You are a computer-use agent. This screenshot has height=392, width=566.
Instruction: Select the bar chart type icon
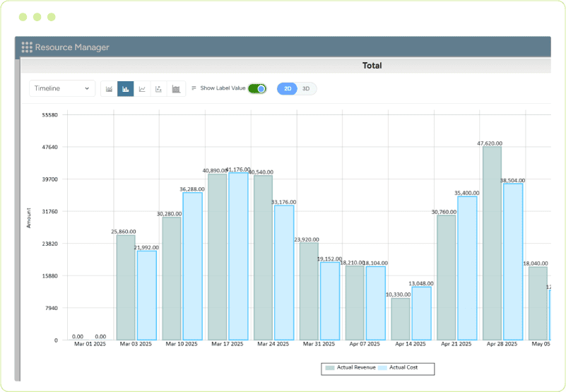[x=126, y=89]
